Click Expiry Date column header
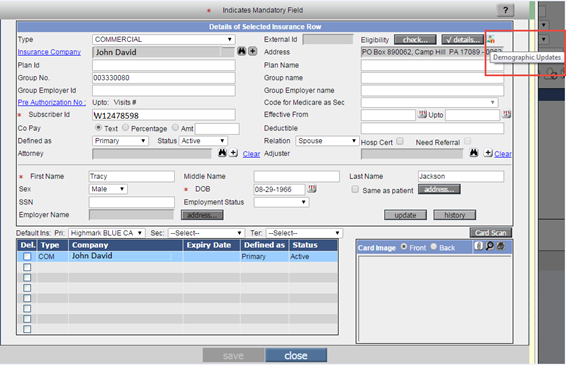Image resolution: width=566 pixels, height=365 pixels. click(212, 245)
